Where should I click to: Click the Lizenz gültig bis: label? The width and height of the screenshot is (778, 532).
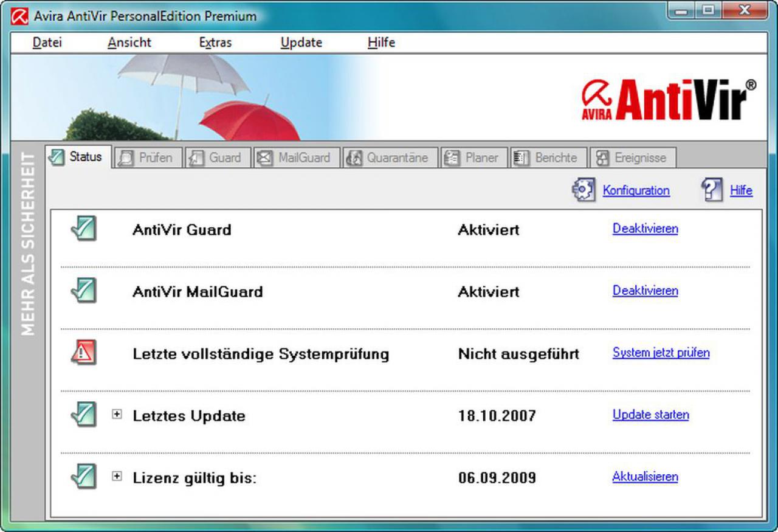pos(194,478)
